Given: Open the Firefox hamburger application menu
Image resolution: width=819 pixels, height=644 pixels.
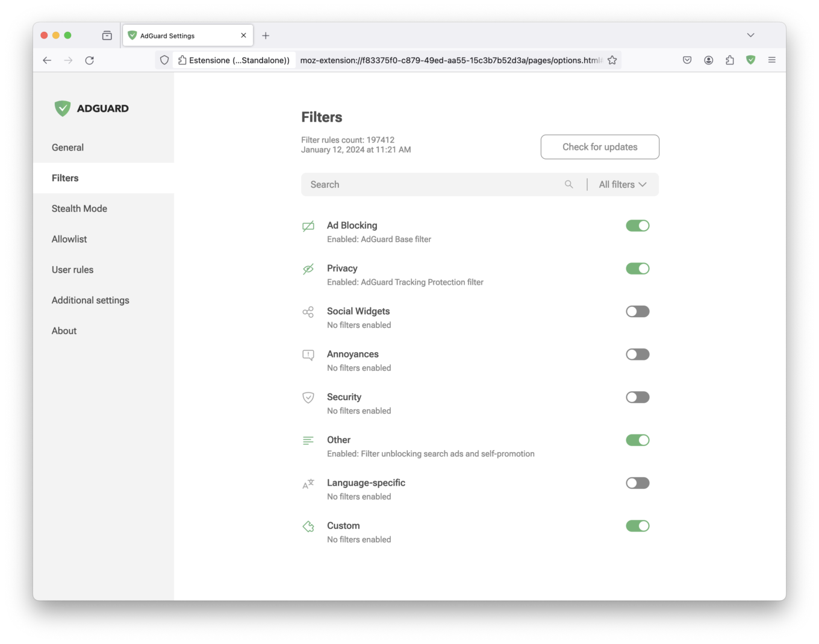Looking at the screenshot, I should coord(771,60).
